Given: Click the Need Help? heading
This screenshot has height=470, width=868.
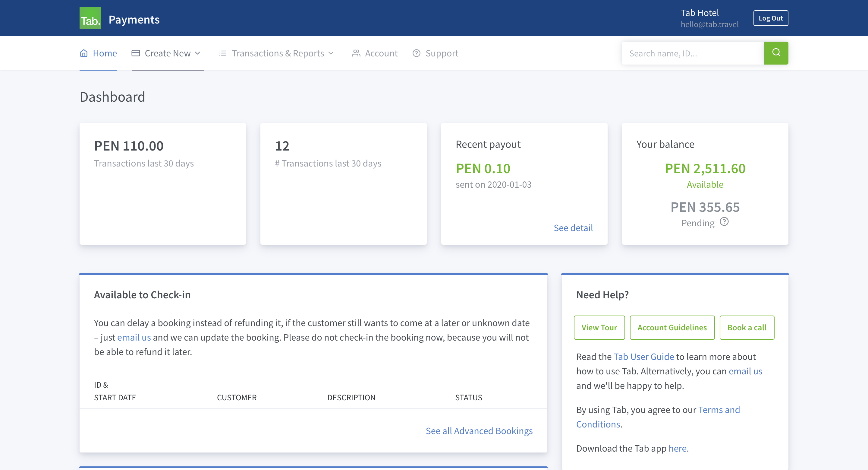Looking at the screenshot, I should [602, 295].
